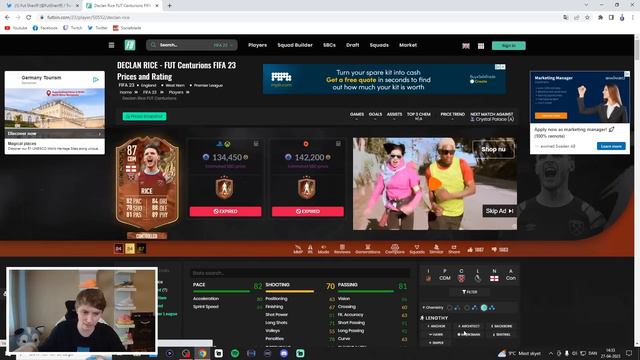Open the Draft menu

(353, 45)
